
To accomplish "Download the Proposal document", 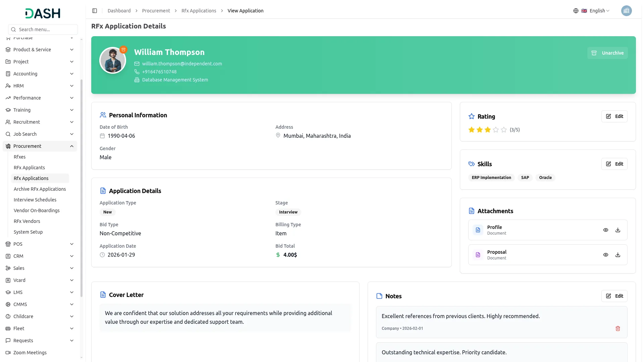I will (x=618, y=255).
